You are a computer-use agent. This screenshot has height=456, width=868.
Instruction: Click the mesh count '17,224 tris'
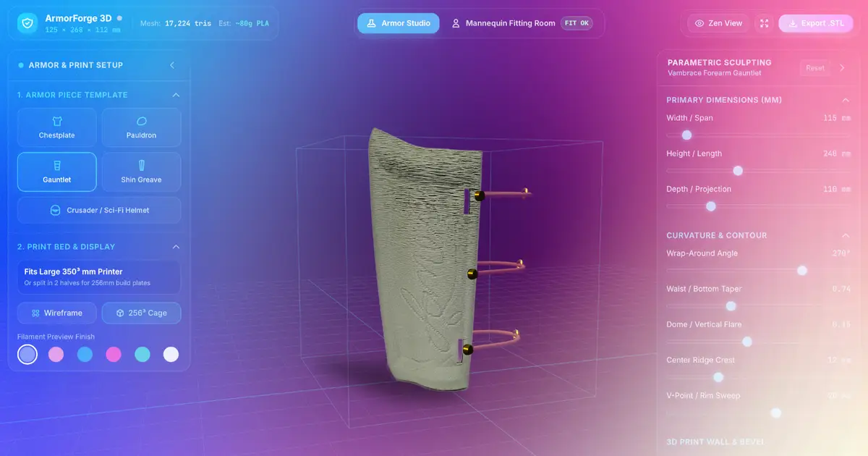pos(188,24)
